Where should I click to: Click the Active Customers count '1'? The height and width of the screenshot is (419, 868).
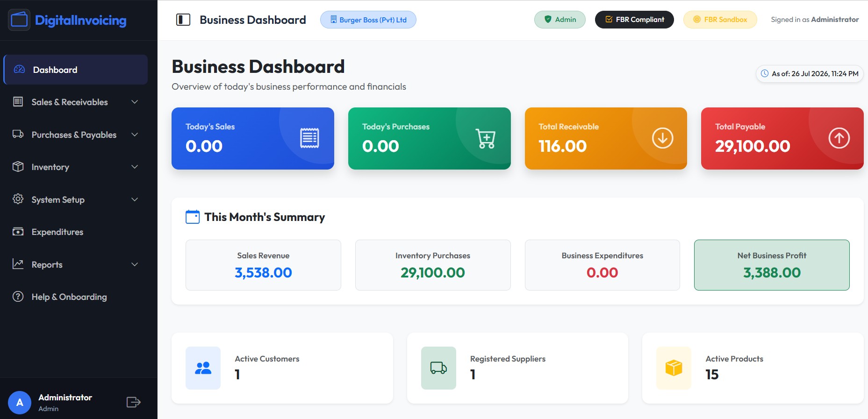(237, 375)
